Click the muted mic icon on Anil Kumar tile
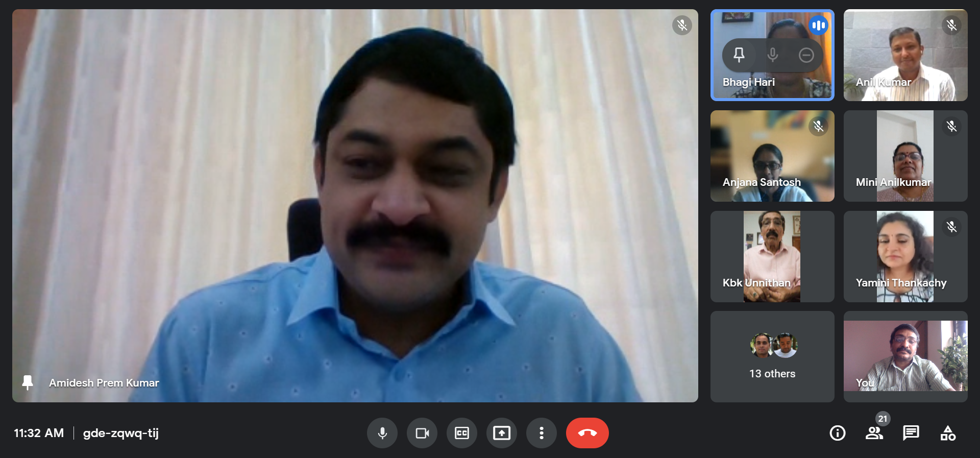 tap(952, 25)
